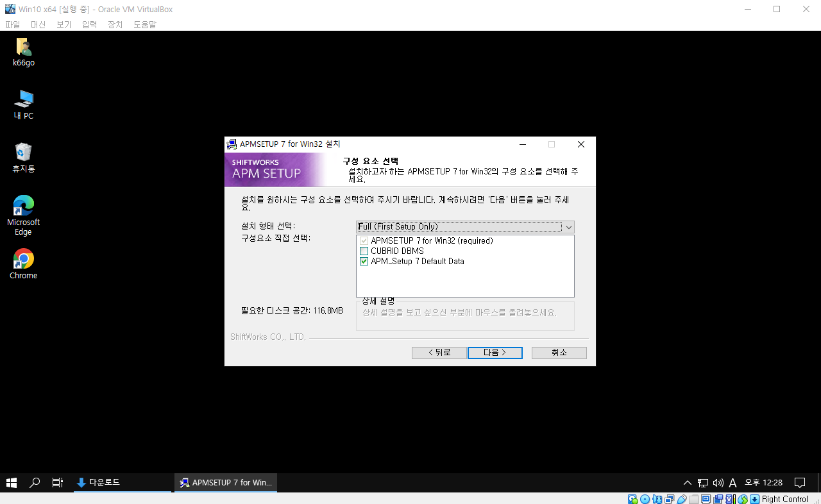Viewport: 821px width, 504px height.
Task: Toggle the CUBRID DBMS checkbox
Action: (x=364, y=251)
